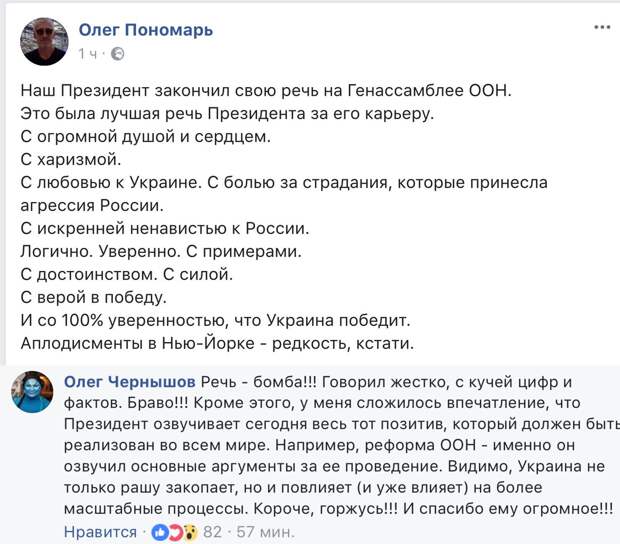Open the post timestamp "1 ч"
620x544 pixels.
(x=87, y=54)
